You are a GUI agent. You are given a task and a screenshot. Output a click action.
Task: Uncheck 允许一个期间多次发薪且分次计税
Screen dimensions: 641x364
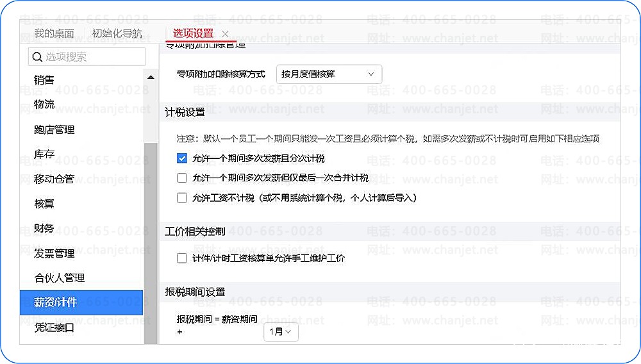(x=182, y=158)
